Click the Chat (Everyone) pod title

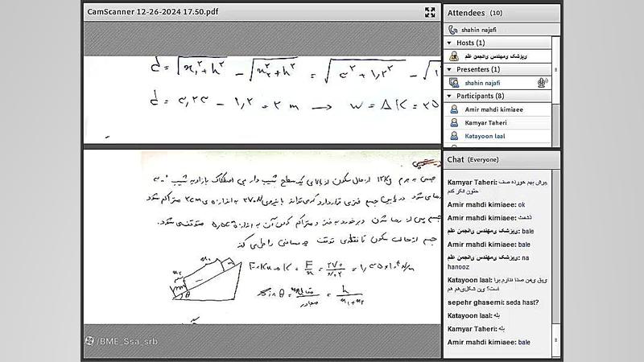[473, 159]
